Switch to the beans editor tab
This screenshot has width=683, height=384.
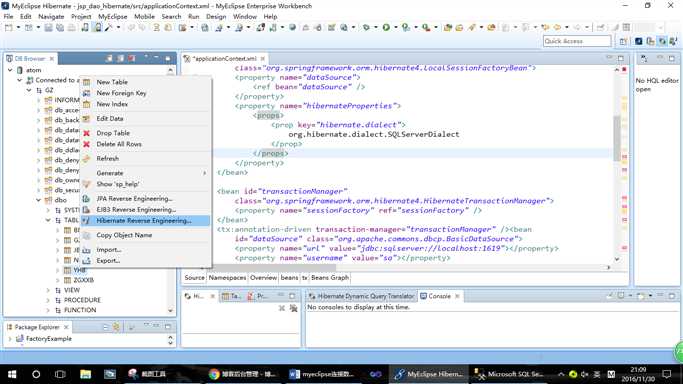(x=289, y=278)
